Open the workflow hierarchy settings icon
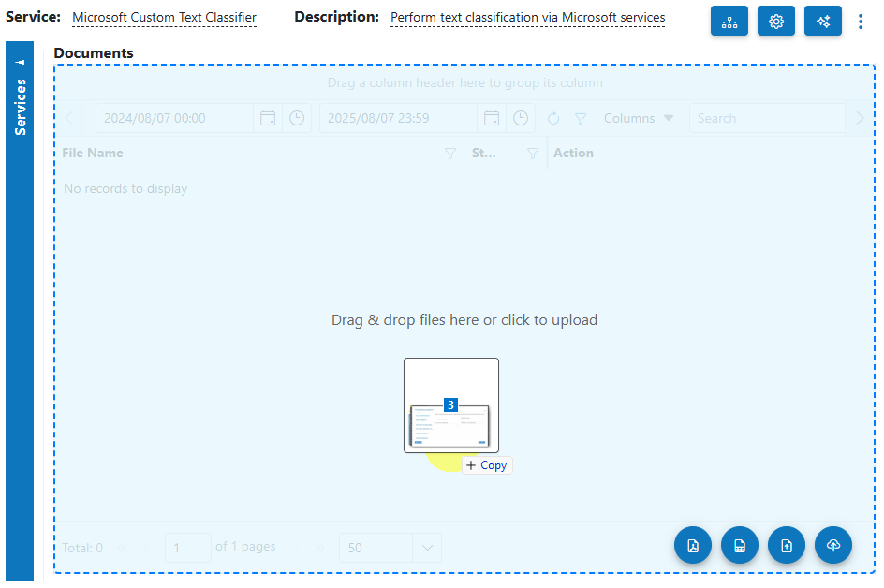This screenshot has height=588, width=884. 729,21
